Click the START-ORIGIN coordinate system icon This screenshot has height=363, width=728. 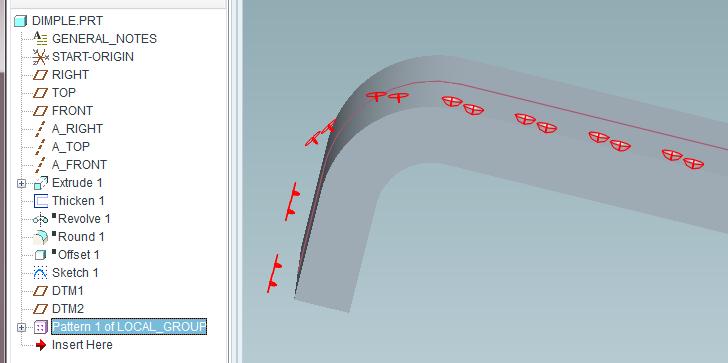tap(41, 57)
